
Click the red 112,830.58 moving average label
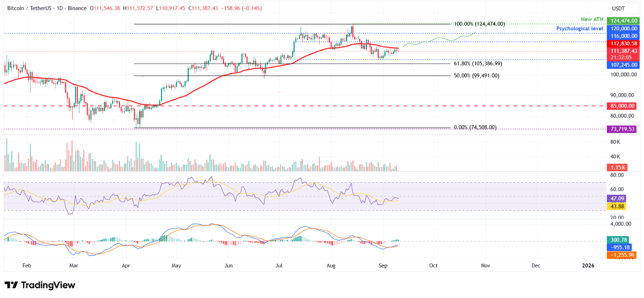coord(624,44)
